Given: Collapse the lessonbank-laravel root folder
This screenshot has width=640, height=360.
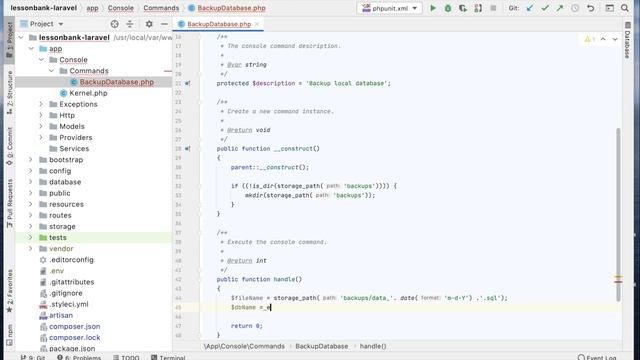Looking at the screenshot, I should coord(21,38).
